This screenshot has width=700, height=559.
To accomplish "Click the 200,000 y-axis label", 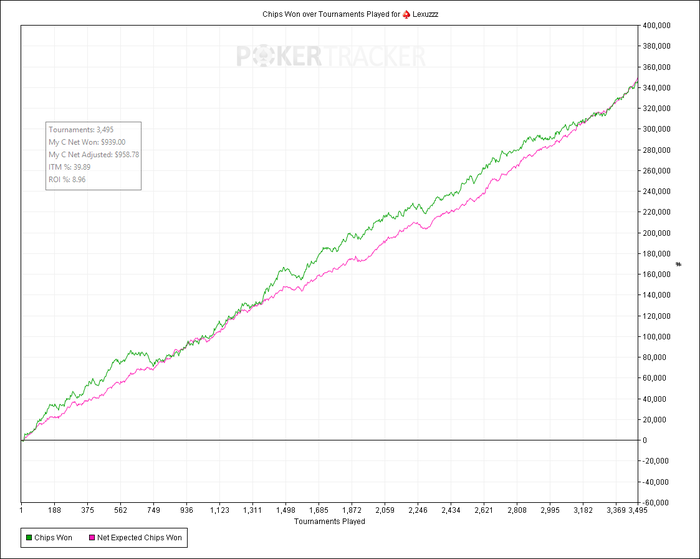I will [656, 233].
